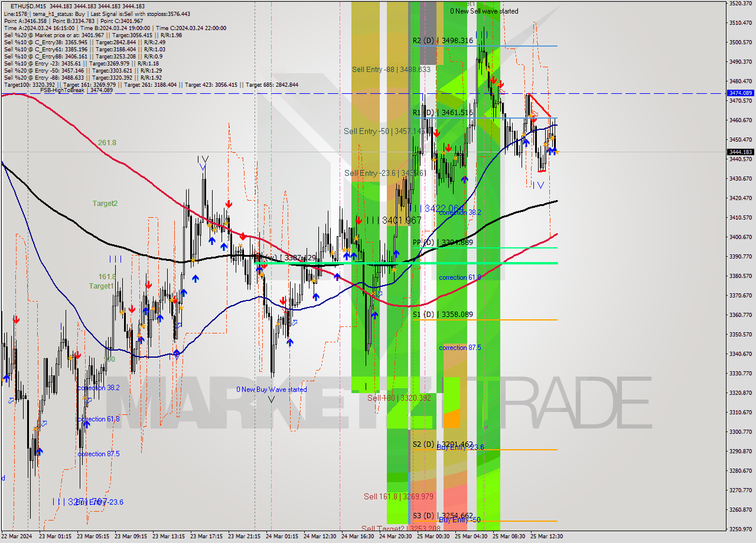Select the S1 (D) | 3358.089 pivot label
The width and height of the screenshot is (756, 543).
pos(443,315)
